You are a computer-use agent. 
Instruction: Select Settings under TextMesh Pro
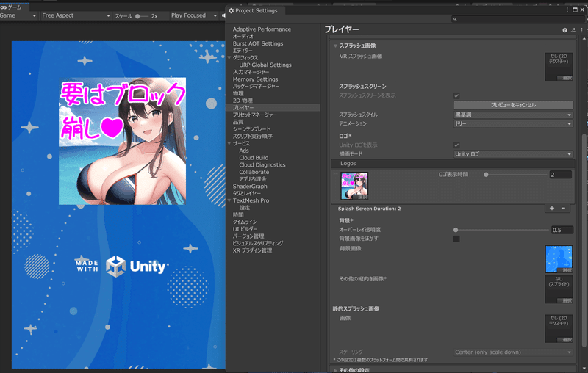point(245,208)
